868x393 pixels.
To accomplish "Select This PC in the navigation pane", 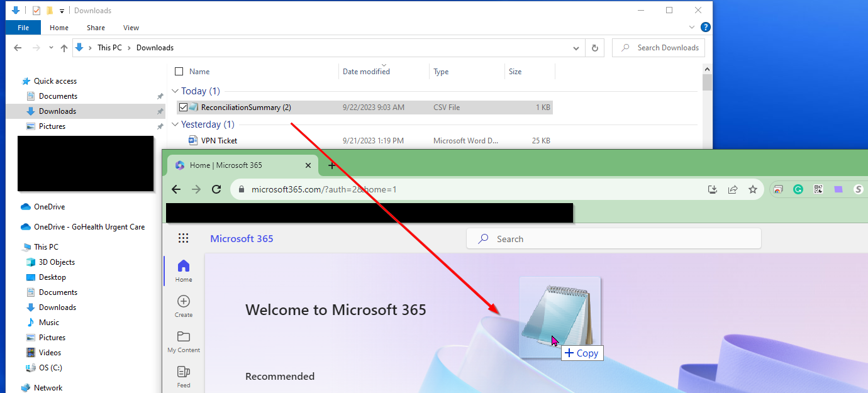I will pos(46,247).
